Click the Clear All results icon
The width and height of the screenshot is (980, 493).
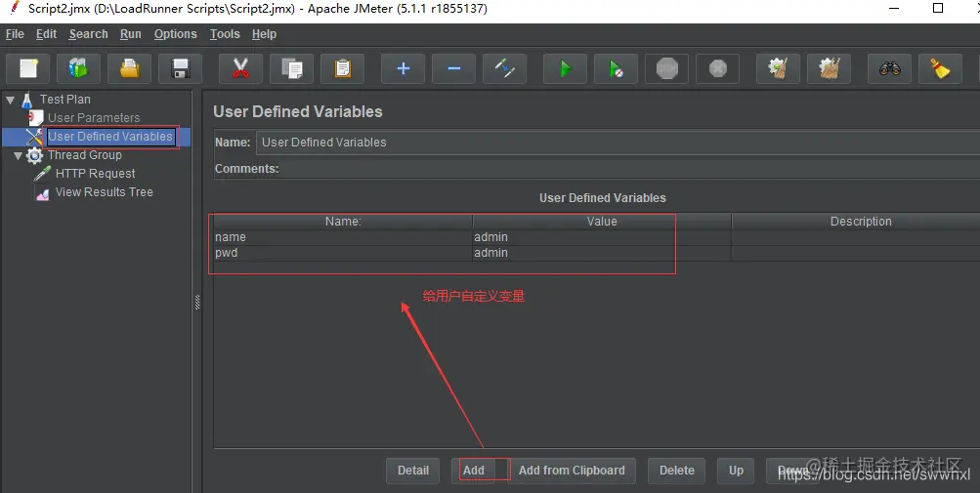[x=830, y=68]
